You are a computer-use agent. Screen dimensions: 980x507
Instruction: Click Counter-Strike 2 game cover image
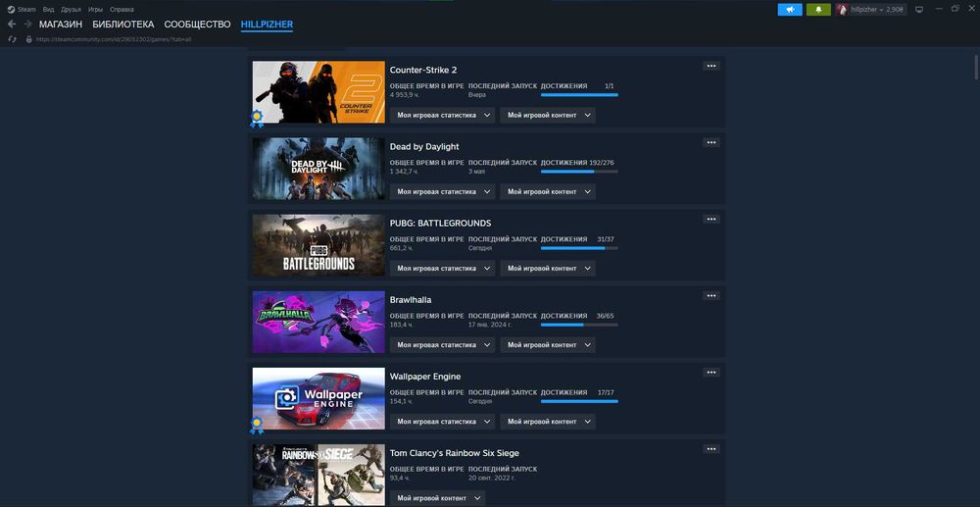pos(318,92)
